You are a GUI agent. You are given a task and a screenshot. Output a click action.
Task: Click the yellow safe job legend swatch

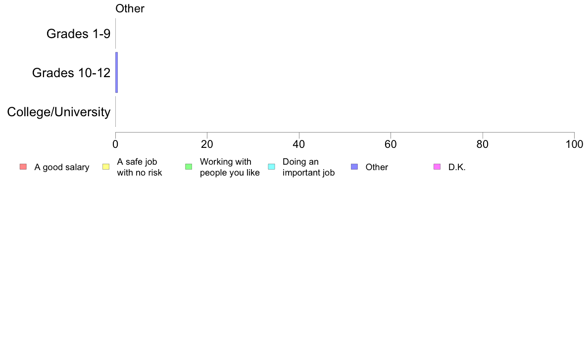click(106, 167)
